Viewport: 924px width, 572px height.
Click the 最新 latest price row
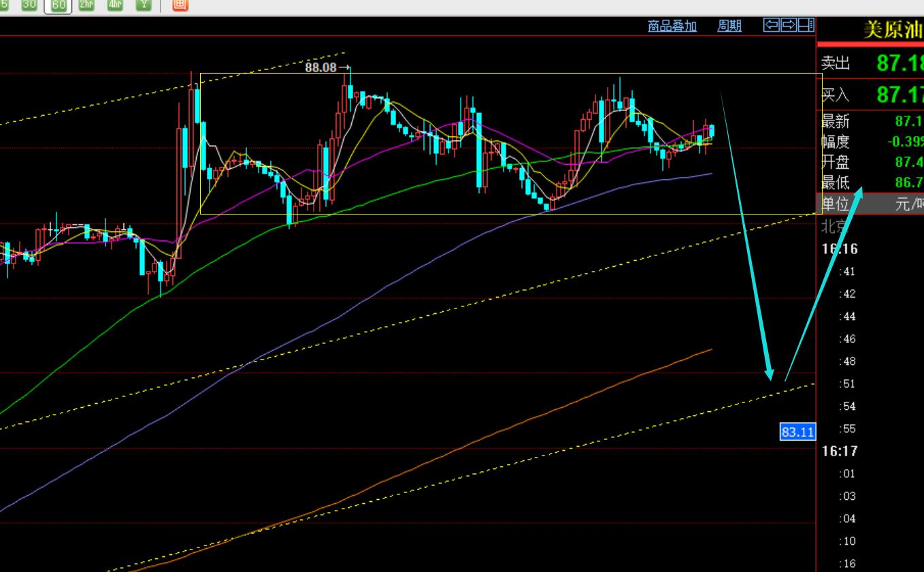pos(871,122)
